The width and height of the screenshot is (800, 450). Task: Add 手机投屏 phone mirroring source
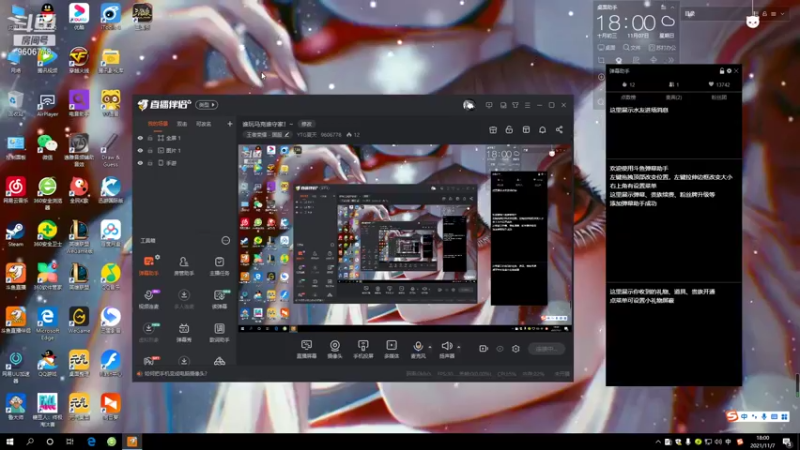(x=363, y=349)
